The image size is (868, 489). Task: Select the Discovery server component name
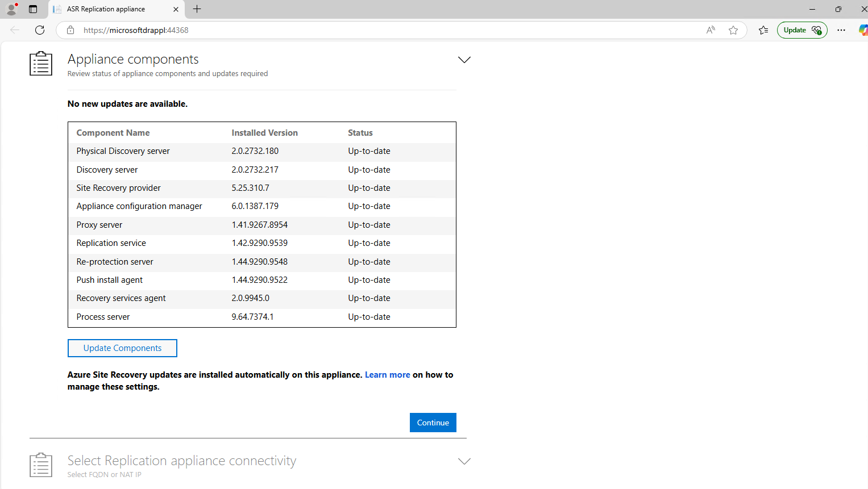pos(107,170)
